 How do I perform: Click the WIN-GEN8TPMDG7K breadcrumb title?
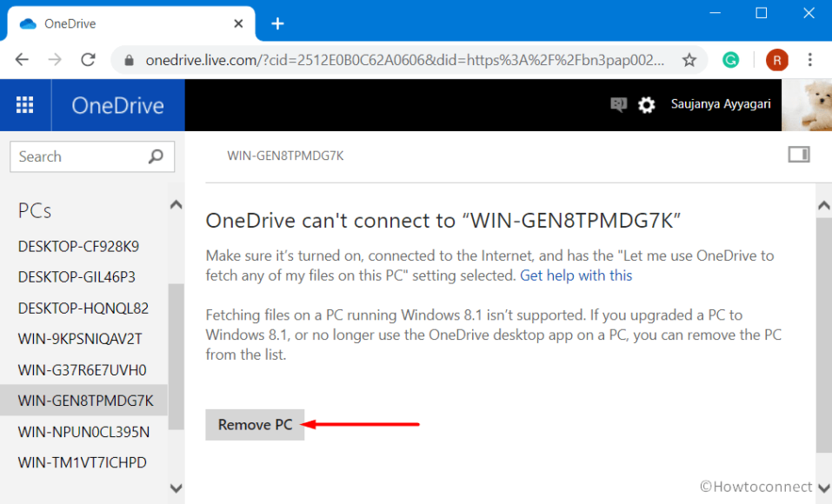pyautogui.click(x=285, y=156)
